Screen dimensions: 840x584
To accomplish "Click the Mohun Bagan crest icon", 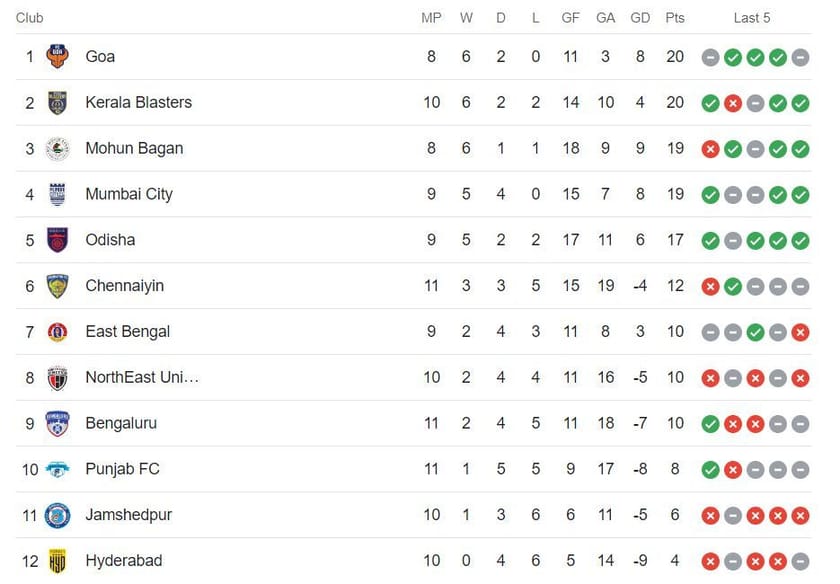I will click(57, 148).
